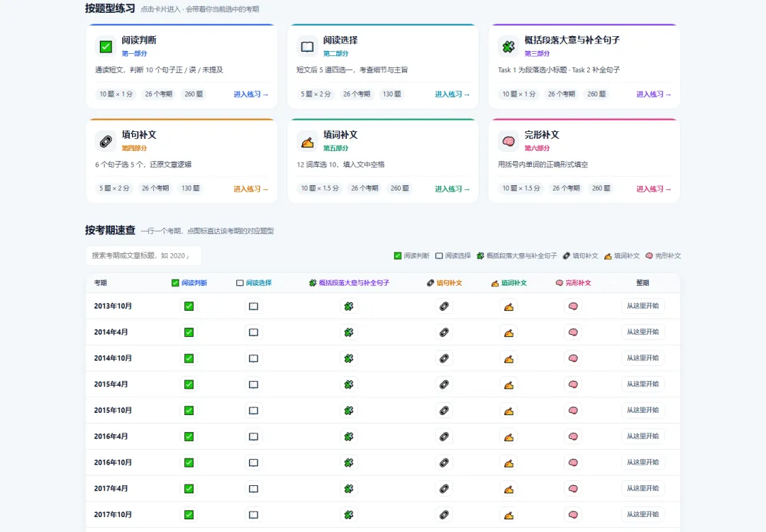Open the 填句补文 link icon for 2015年4月
Image resolution: width=766 pixels, height=532 pixels.
(x=444, y=384)
